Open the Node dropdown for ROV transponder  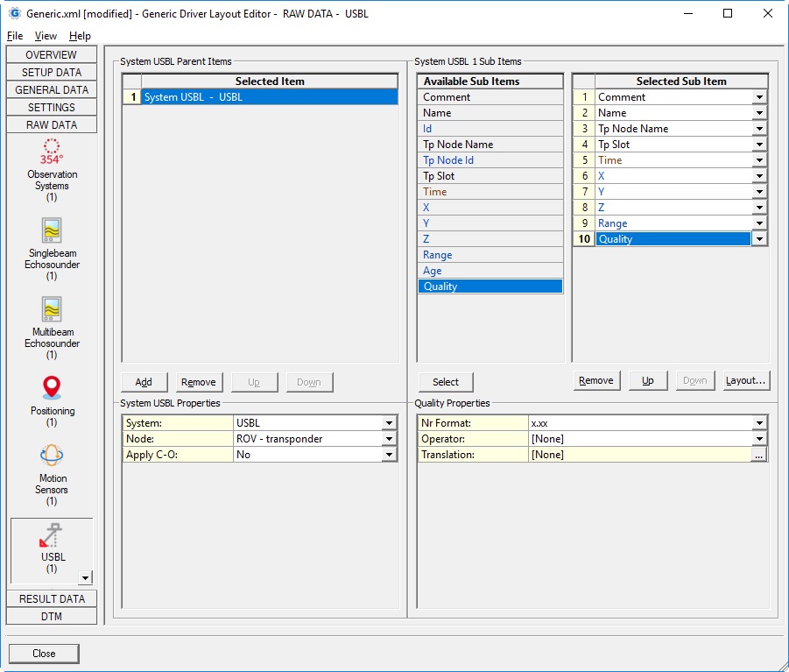point(389,439)
